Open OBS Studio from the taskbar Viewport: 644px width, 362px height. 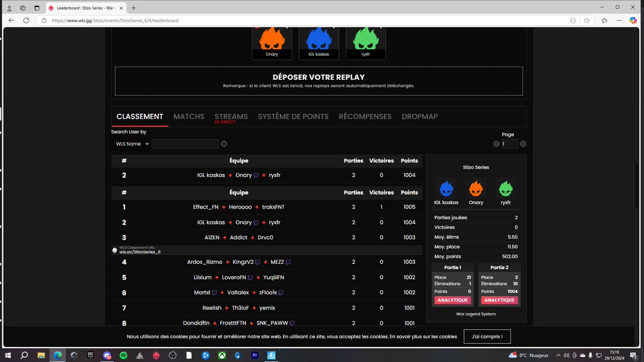172,355
